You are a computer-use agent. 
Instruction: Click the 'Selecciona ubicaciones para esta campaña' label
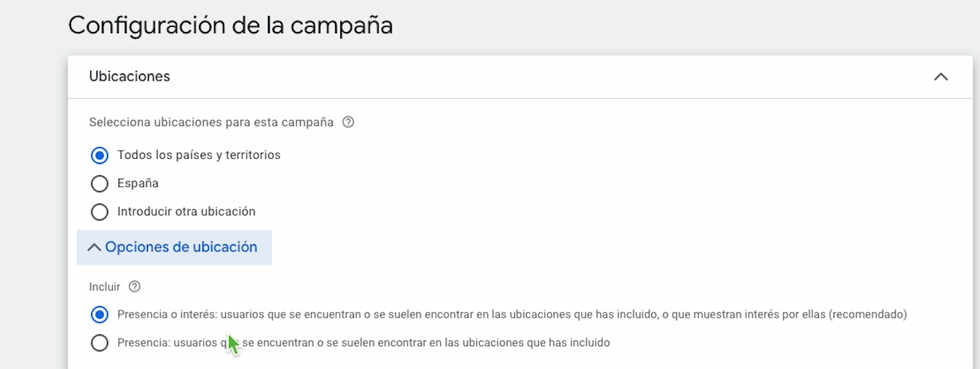211,122
